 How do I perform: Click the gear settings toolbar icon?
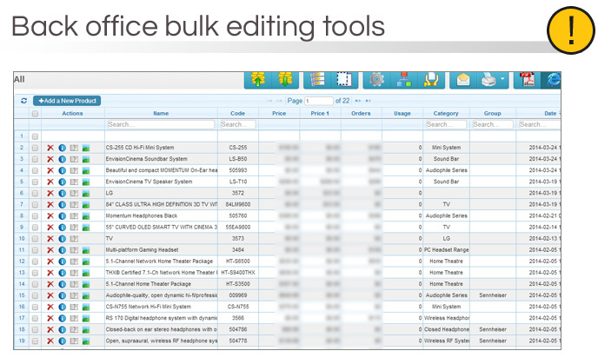pos(376,80)
